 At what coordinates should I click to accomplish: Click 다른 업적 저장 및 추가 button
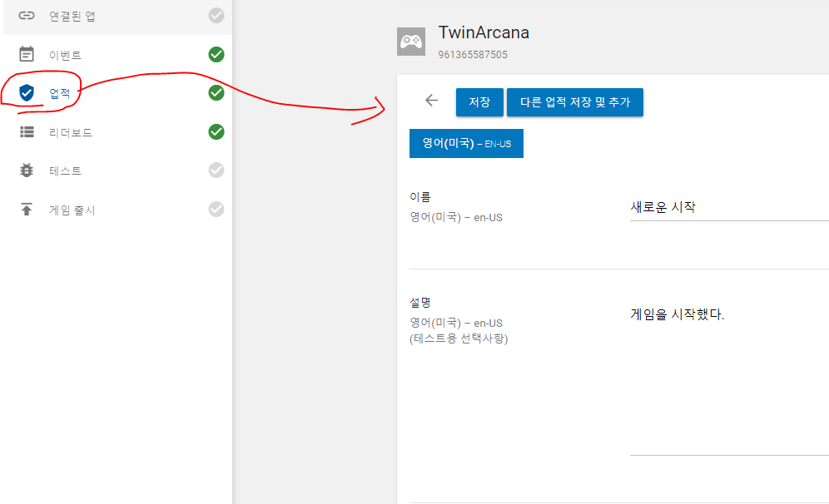click(574, 102)
